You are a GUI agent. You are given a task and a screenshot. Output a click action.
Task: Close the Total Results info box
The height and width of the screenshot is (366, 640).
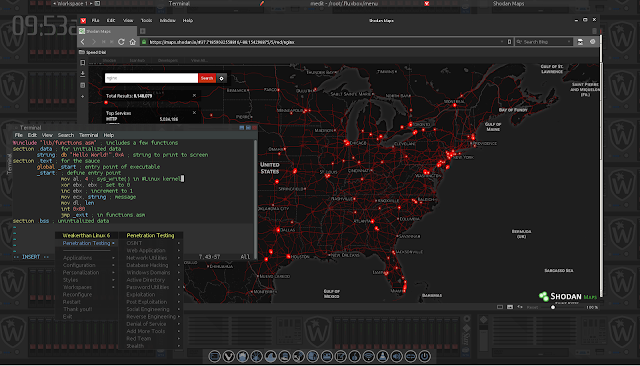pyautogui.click(x=194, y=95)
